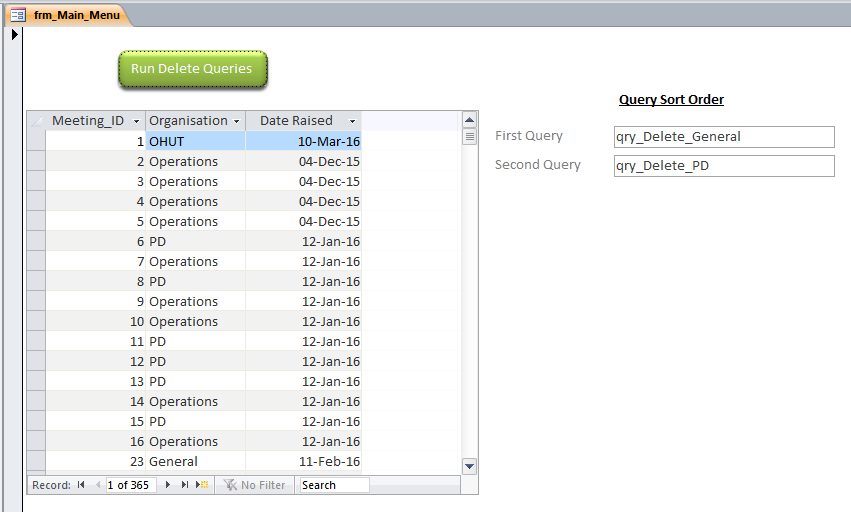Image resolution: width=851 pixels, height=514 pixels.
Task: Click the Operations cell for meeting 14
Action: (195, 402)
